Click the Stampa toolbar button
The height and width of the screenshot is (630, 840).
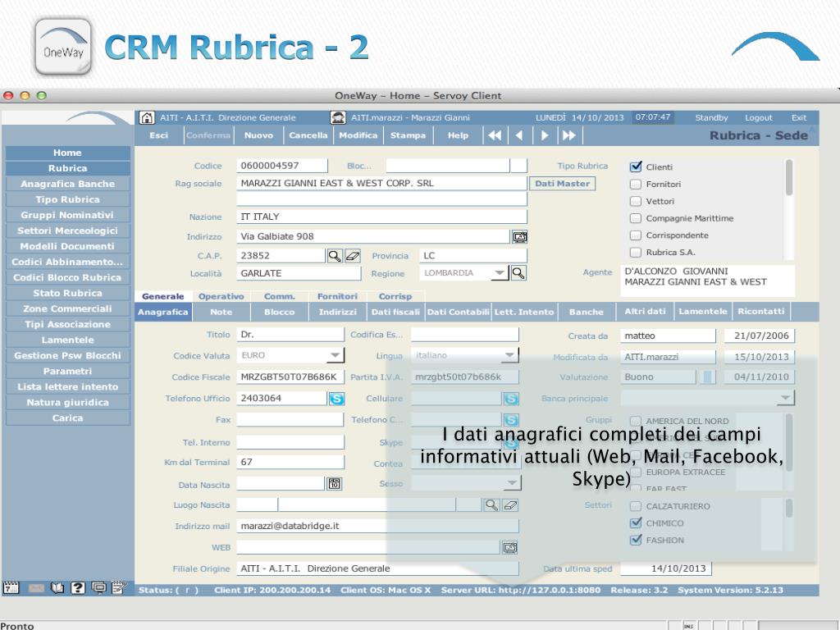point(408,135)
